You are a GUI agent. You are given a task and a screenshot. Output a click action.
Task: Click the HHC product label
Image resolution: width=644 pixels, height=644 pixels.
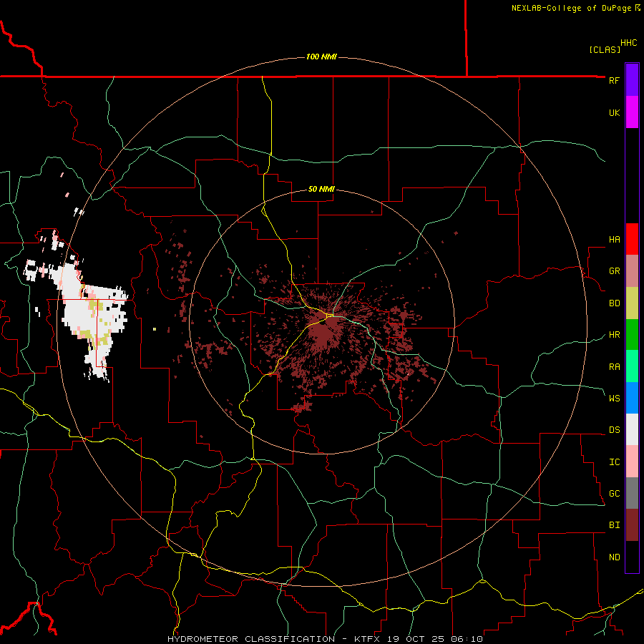628,43
